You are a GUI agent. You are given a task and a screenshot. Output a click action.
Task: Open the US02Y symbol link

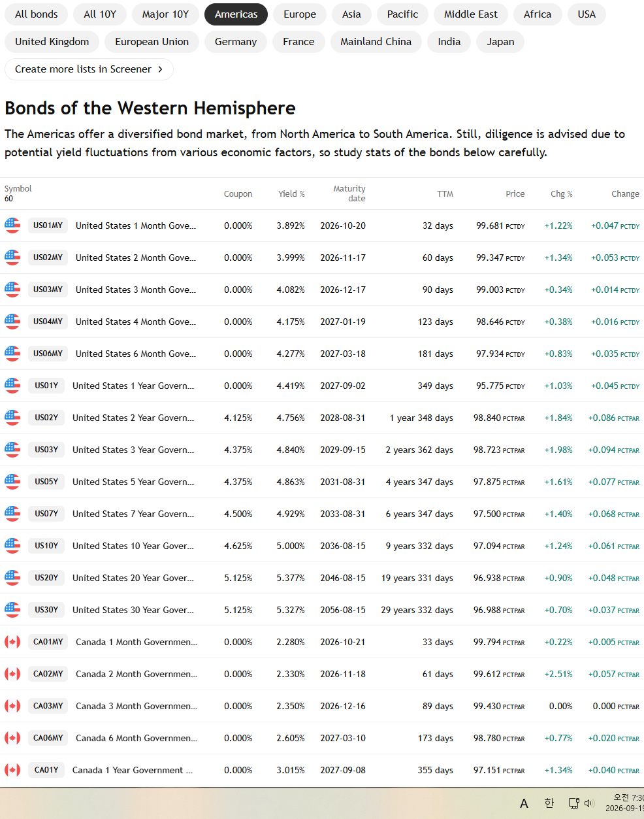pos(46,418)
